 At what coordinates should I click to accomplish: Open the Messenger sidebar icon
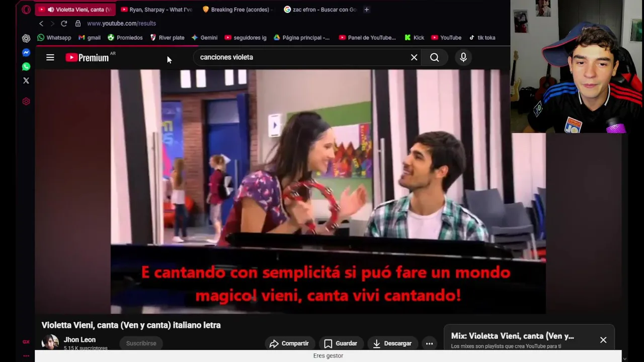pyautogui.click(x=26, y=52)
